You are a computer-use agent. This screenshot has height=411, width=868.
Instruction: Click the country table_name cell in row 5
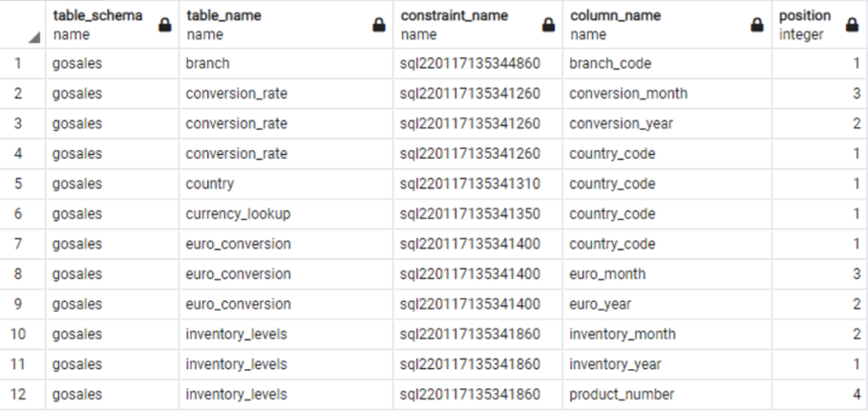tap(286, 184)
